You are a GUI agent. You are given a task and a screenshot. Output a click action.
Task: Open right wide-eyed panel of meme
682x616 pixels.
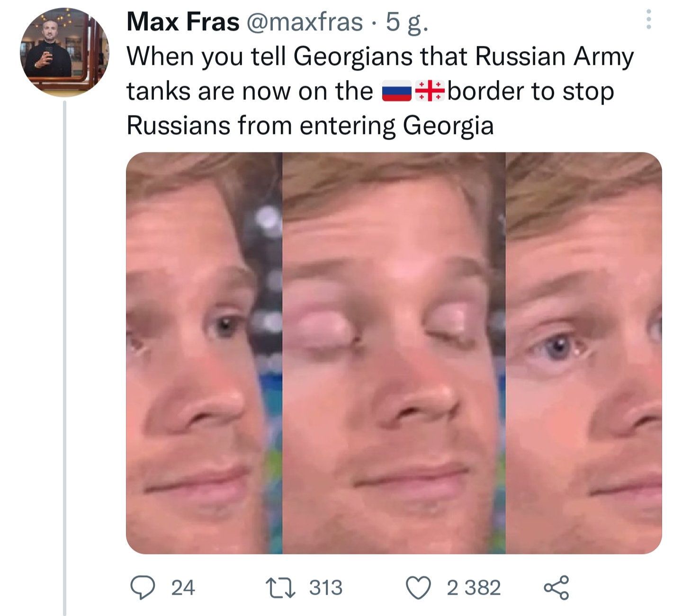pos(584,353)
